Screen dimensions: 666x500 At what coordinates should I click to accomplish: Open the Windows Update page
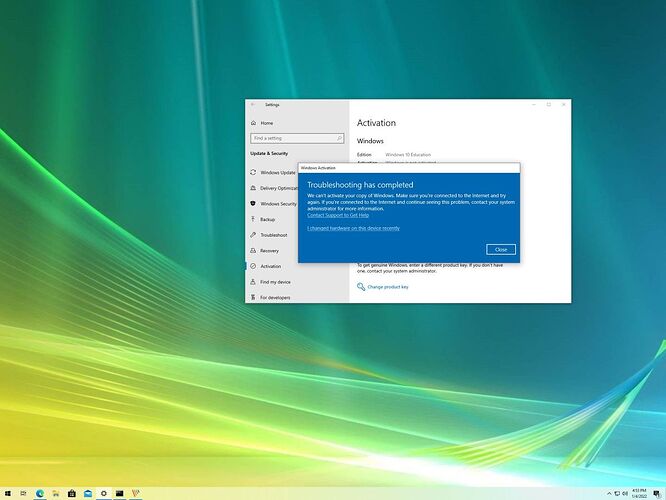click(x=278, y=172)
